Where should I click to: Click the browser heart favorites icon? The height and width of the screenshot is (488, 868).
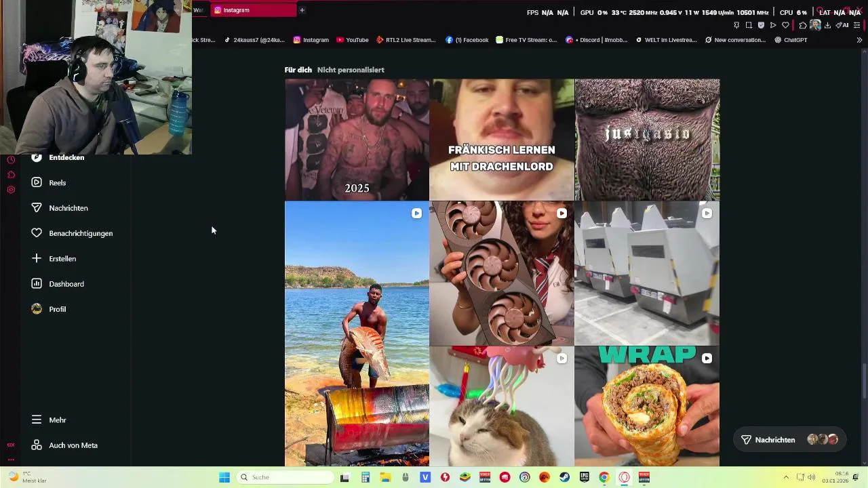coord(785,25)
